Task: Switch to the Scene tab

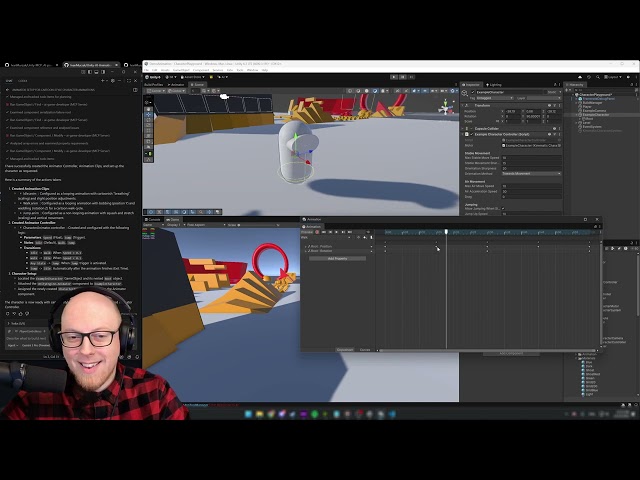Action: [x=198, y=84]
